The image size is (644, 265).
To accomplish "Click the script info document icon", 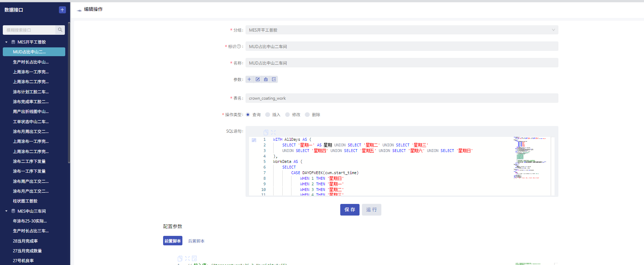I will [x=194, y=258].
